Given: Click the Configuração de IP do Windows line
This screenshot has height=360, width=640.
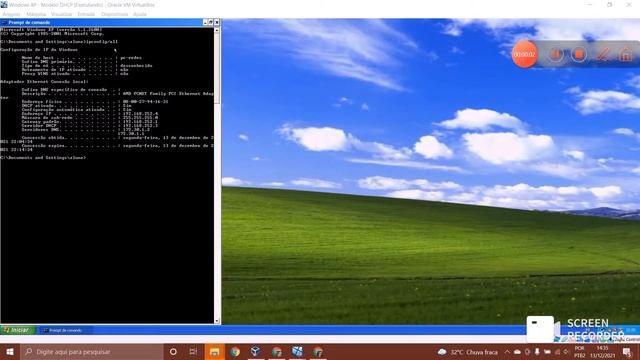Looking at the screenshot, I should click(x=39, y=49).
